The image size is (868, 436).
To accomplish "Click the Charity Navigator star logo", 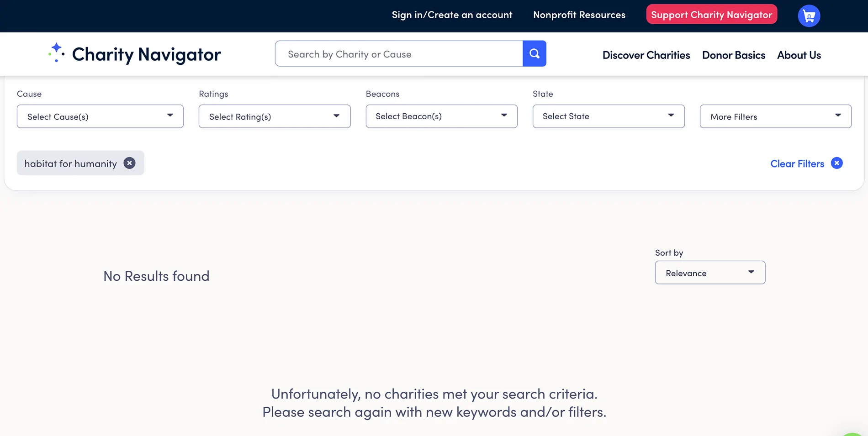I will 56,53.
